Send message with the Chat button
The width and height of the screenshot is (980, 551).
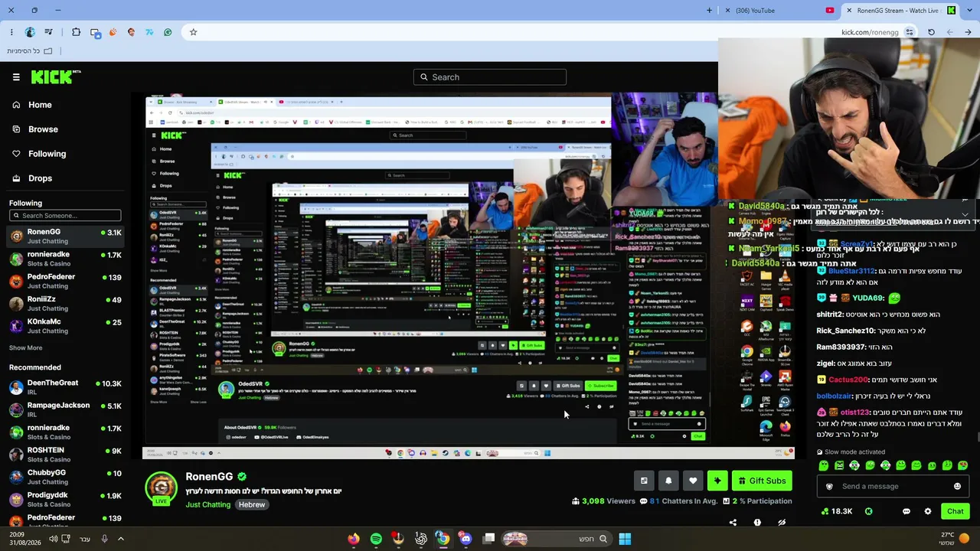click(955, 511)
